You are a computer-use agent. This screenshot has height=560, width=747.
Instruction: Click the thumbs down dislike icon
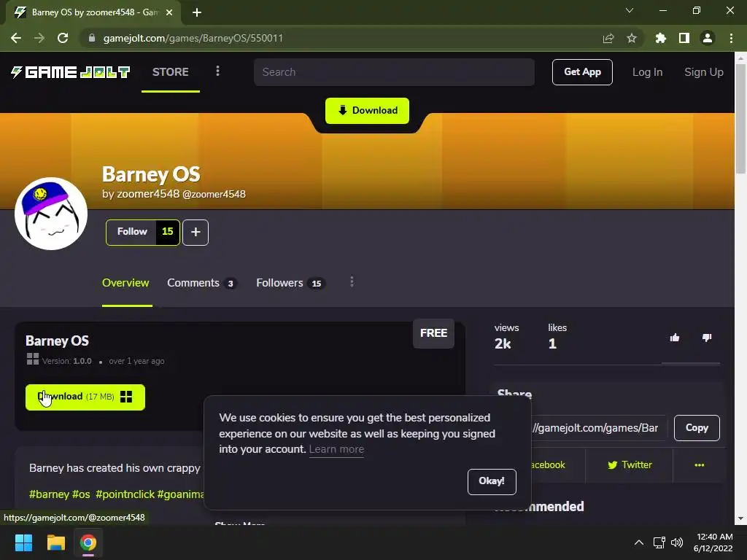coord(706,338)
